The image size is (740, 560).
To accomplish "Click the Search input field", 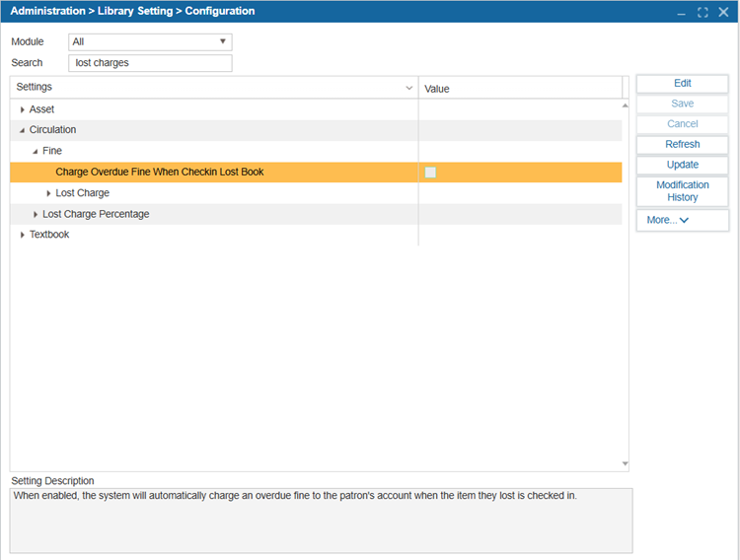I will (x=150, y=63).
